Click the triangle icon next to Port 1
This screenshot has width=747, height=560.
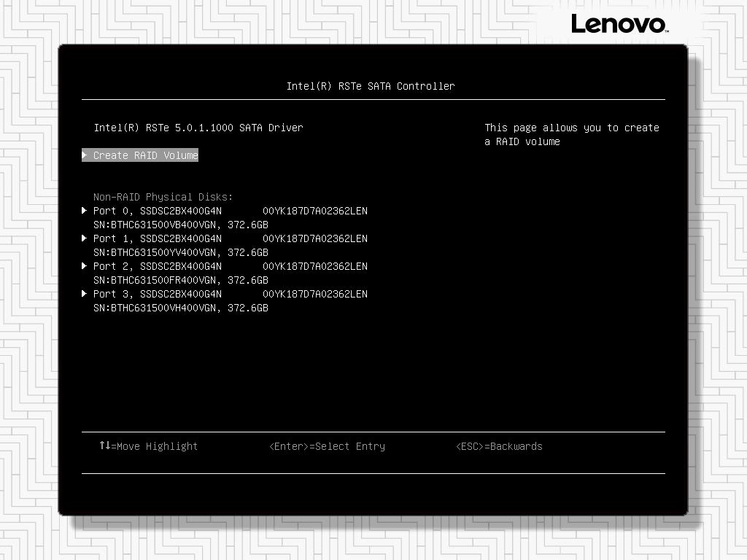coord(85,238)
